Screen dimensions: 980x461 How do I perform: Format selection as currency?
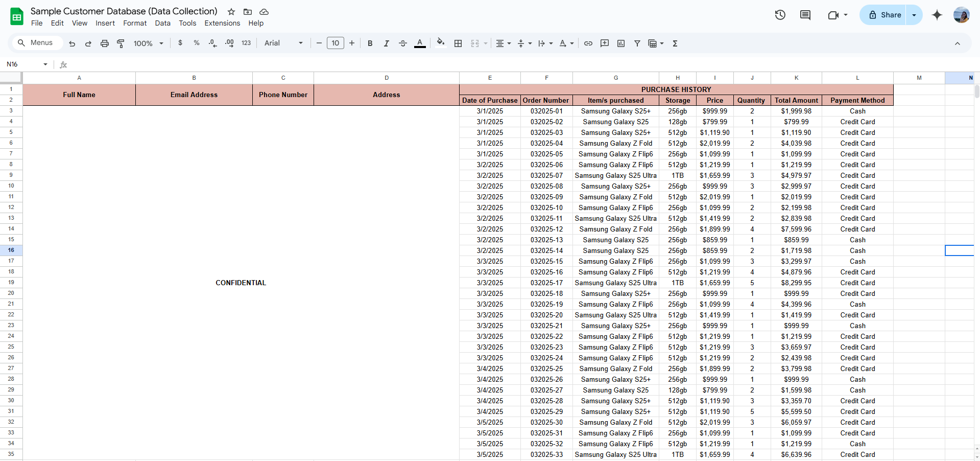[180, 43]
